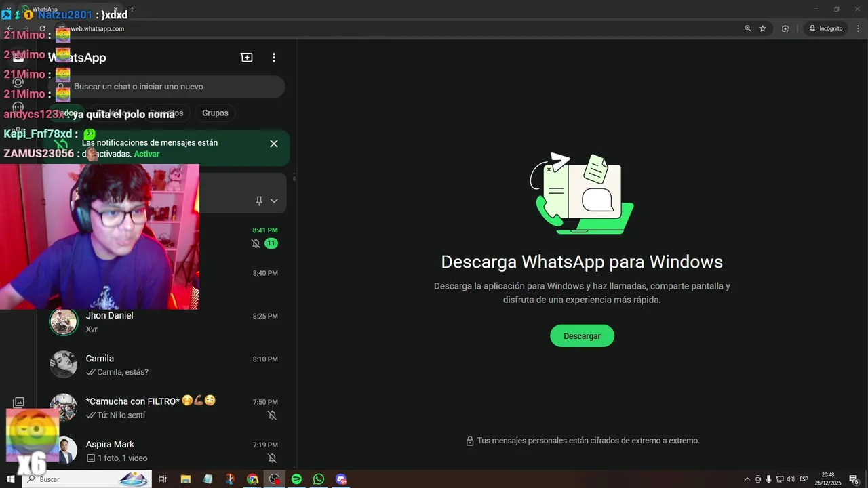
Task: Open a new browser tab
Action: (x=132, y=9)
